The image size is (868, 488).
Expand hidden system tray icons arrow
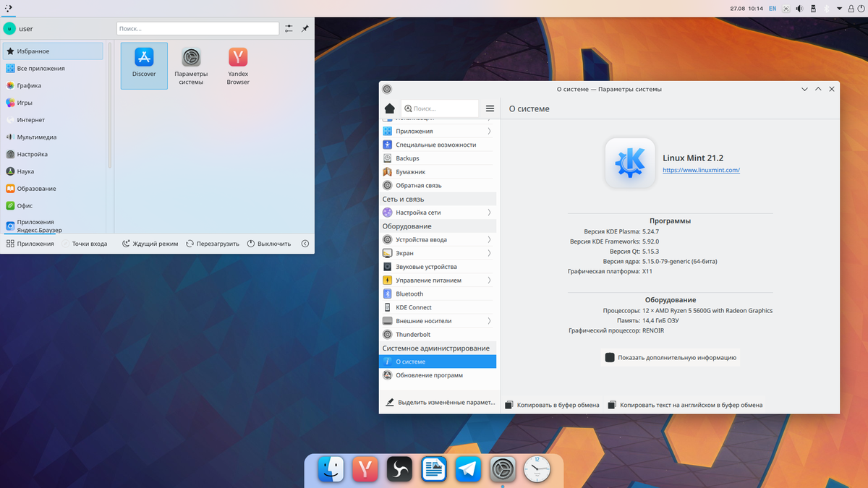838,9
